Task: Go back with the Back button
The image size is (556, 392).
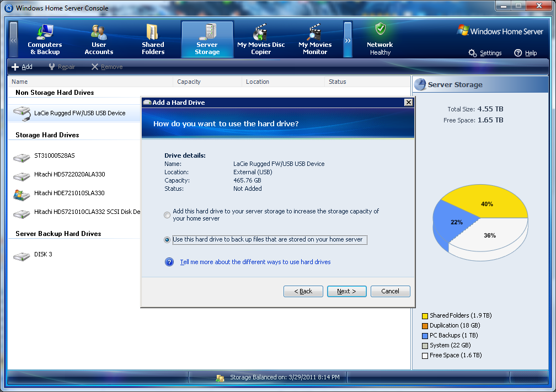Action: pos(303,291)
